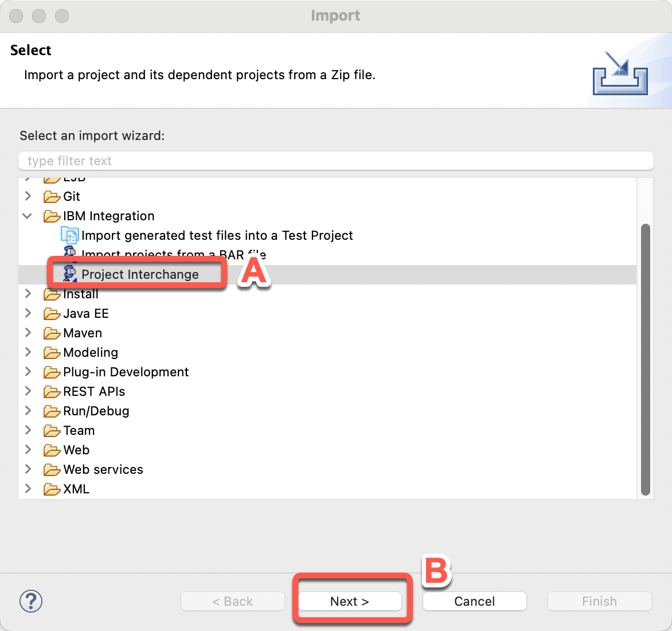This screenshot has height=631, width=672.
Task: Click the REST APIs folder icon
Action: [52, 392]
